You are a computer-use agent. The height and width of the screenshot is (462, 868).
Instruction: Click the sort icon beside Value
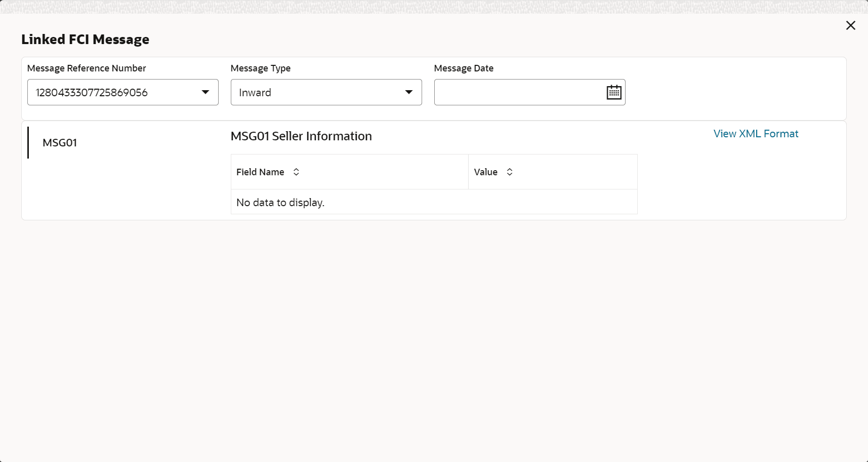(x=510, y=172)
